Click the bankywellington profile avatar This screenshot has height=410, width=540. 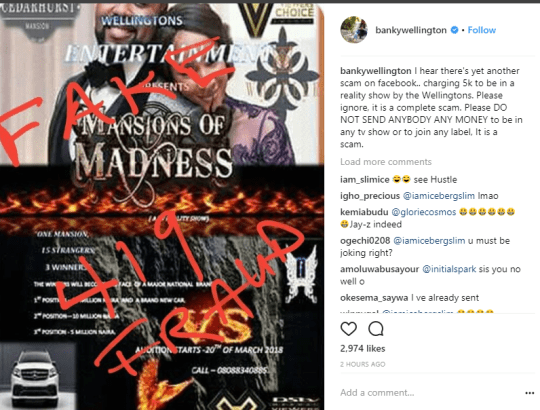(354, 30)
